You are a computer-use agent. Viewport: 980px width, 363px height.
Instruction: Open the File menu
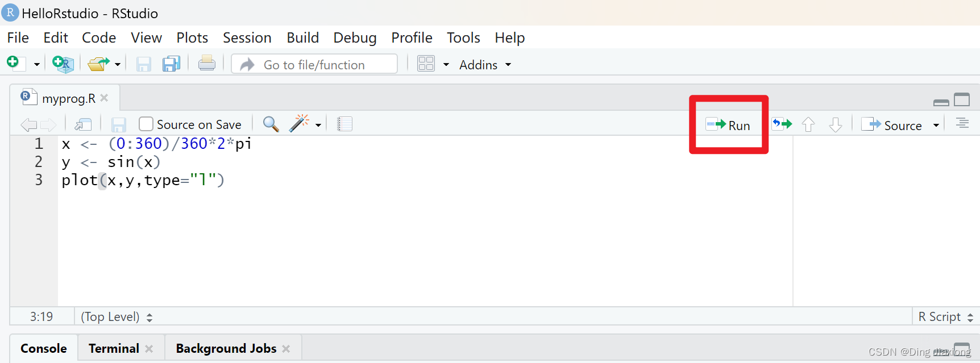pos(18,37)
